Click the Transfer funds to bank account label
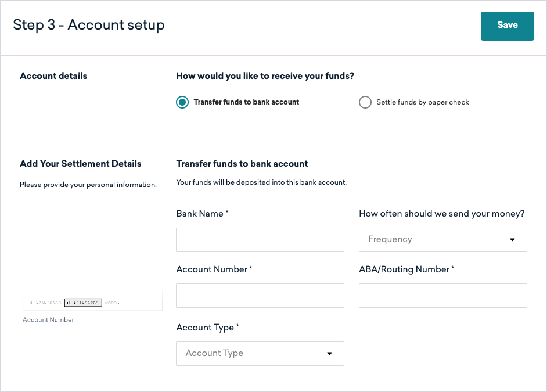 (x=246, y=102)
